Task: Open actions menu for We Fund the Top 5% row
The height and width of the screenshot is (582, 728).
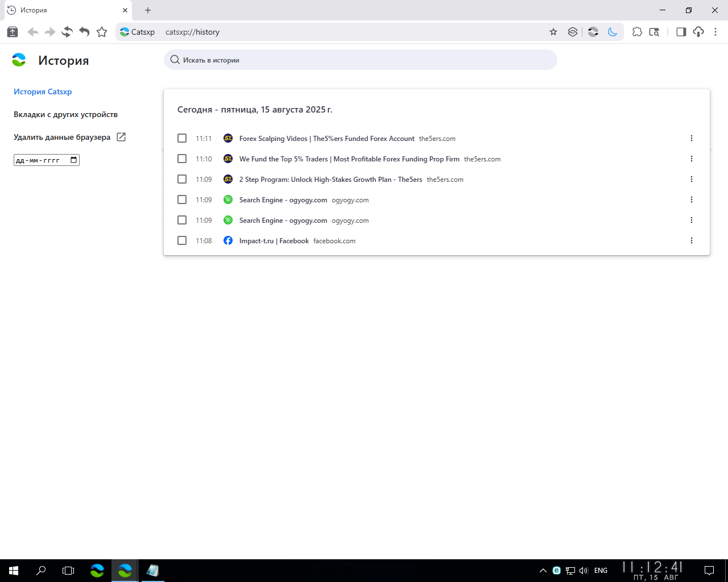Action: click(692, 159)
